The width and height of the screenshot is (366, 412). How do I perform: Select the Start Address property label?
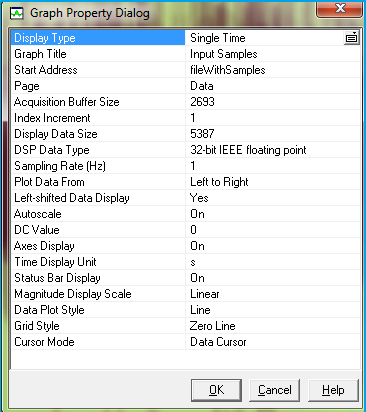[x=46, y=70]
